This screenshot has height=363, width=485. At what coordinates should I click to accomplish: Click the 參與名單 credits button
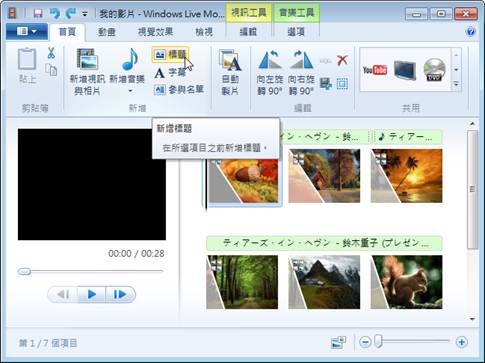(x=179, y=89)
